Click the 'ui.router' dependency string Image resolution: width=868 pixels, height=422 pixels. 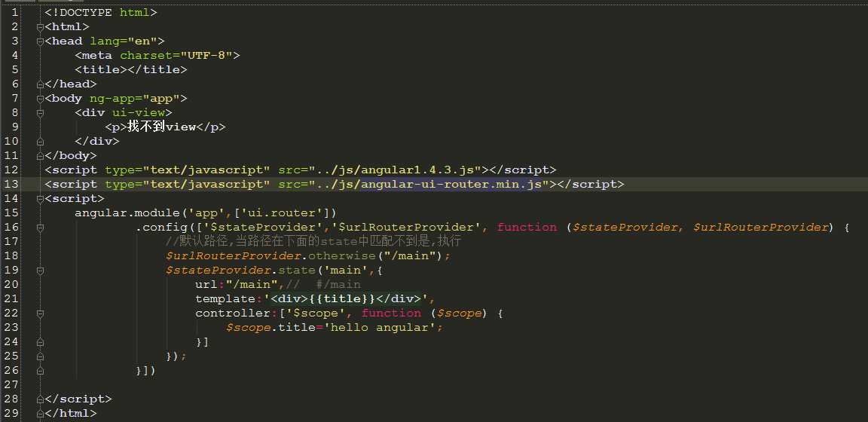pyautogui.click(x=285, y=213)
